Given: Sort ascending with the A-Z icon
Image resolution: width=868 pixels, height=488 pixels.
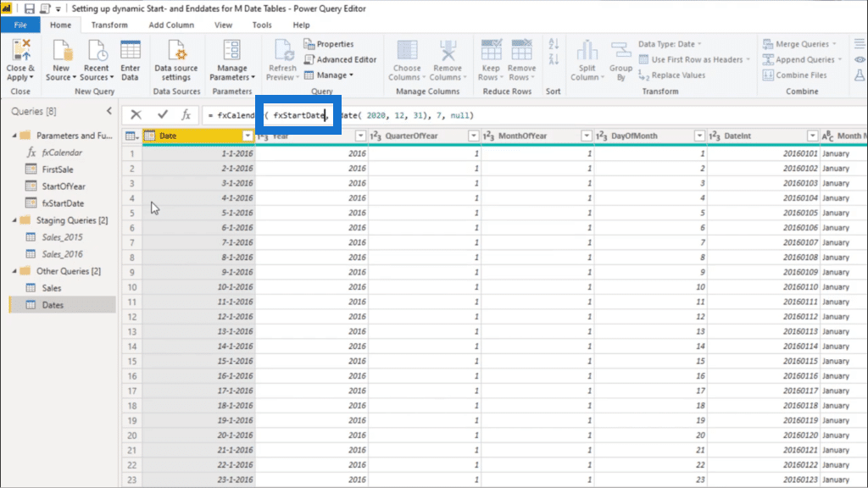Looking at the screenshot, I should pos(554,44).
